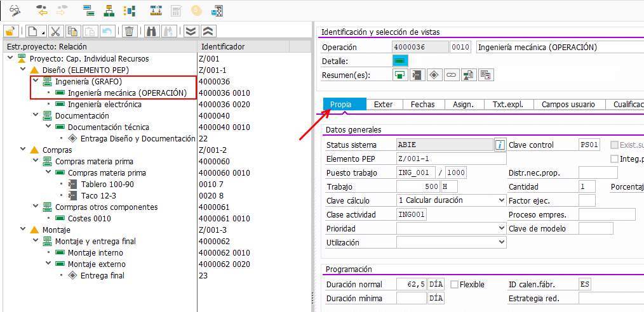Open the component overview icon in Resumen(es)
Screen dimensions: 644x312
tap(417, 75)
